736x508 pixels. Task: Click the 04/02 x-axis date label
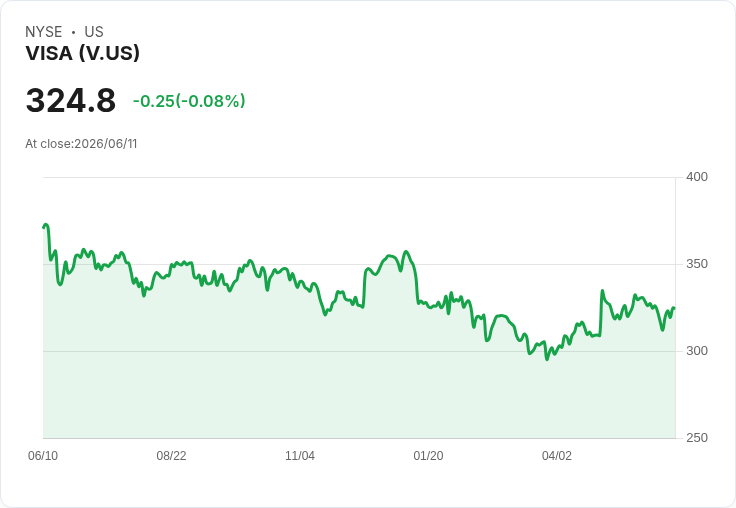(557, 456)
